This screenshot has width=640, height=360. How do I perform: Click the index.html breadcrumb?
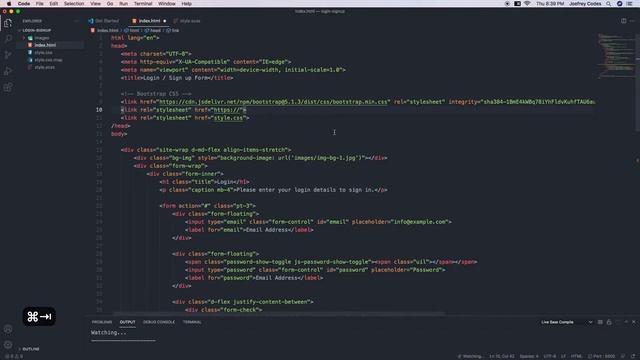pos(104,30)
